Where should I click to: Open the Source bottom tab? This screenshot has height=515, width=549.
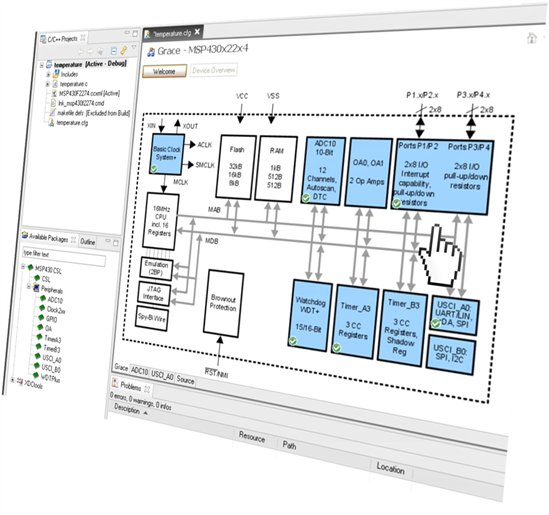pos(185,380)
